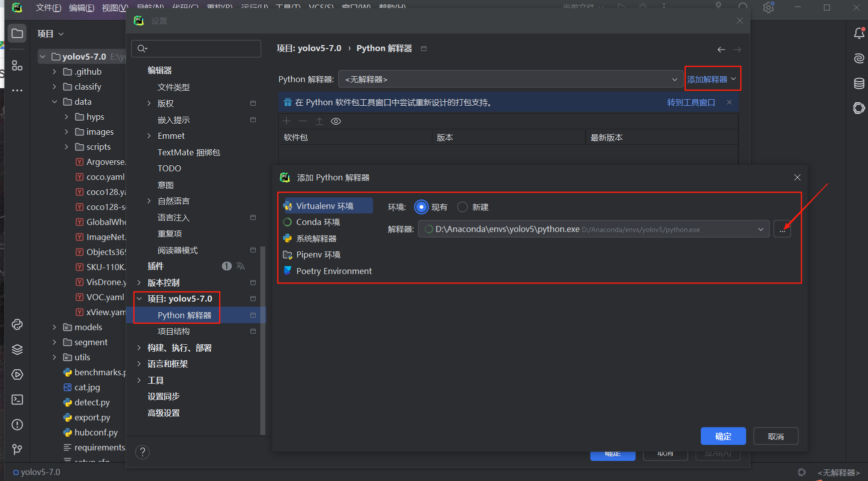
Task: Expand the 自然语言 settings node
Action: pyautogui.click(x=149, y=201)
